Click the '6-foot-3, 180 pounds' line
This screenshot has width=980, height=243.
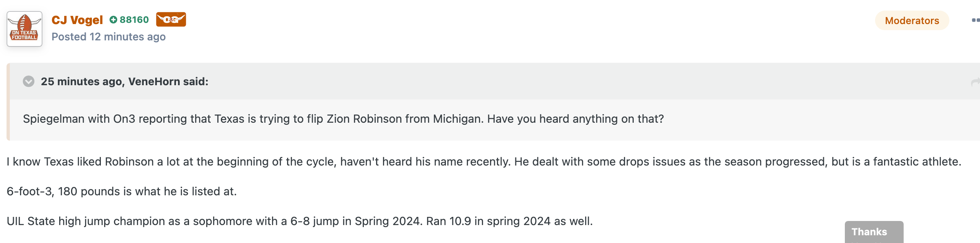click(x=122, y=191)
